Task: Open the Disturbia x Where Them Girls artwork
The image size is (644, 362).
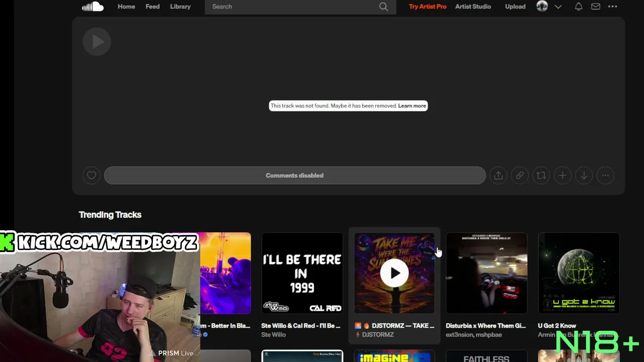Action: click(487, 273)
